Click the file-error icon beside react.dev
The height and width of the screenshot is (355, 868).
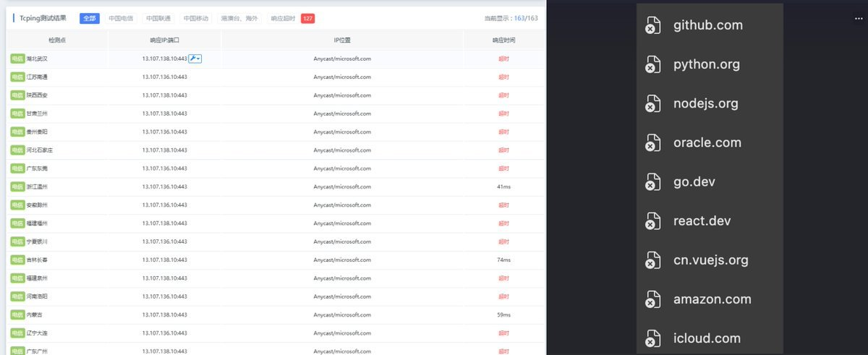click(652, 221)
